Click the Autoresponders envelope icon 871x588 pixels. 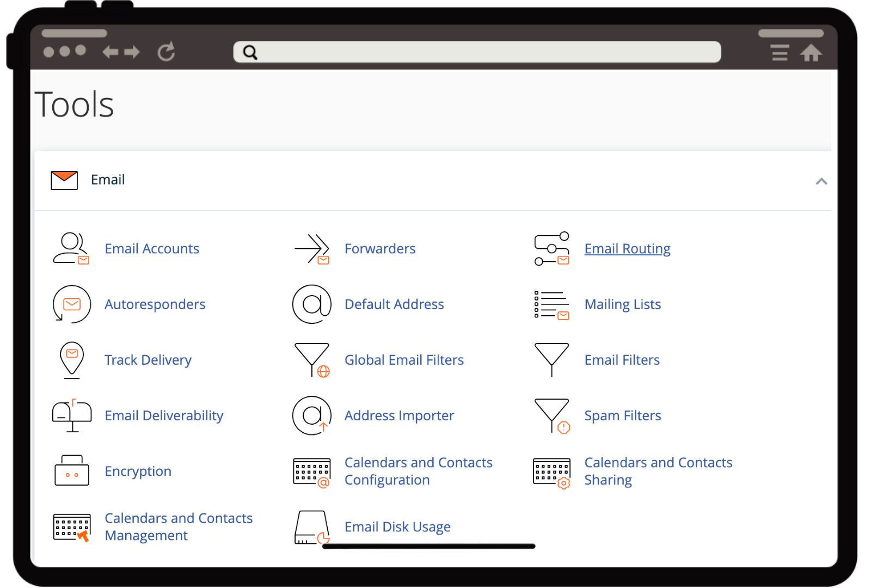coord(71,304)
